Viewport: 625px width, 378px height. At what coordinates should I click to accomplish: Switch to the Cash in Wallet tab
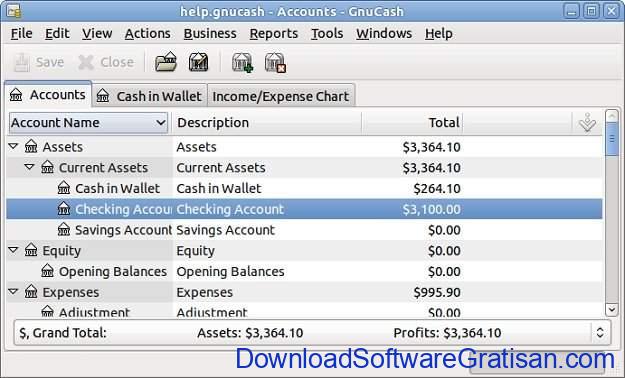coord(149,96)
